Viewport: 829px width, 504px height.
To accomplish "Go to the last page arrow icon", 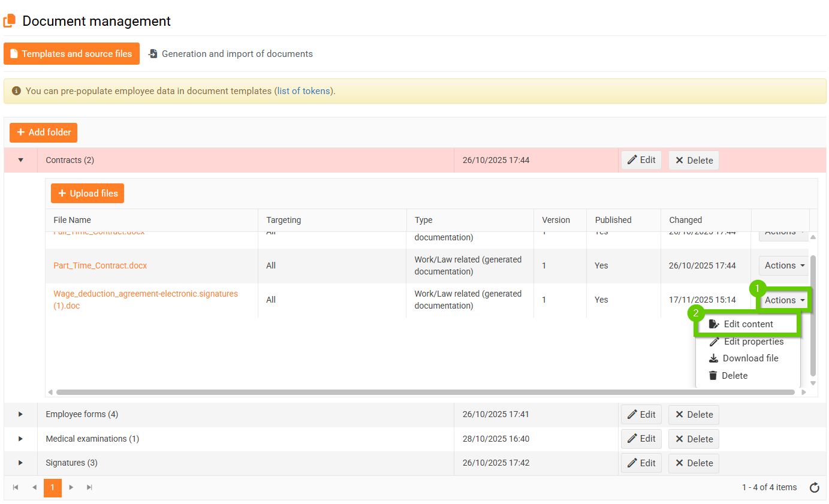I will click(x=89, y=488).
